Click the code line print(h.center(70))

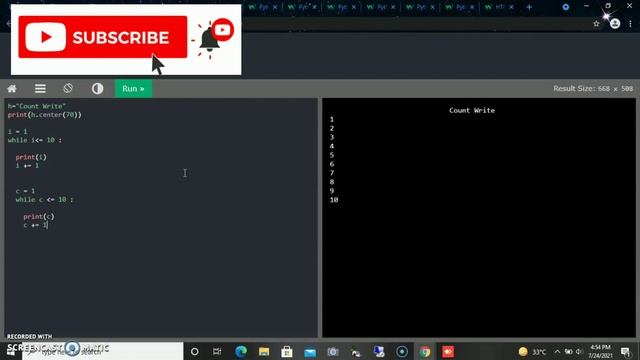[x=44, y=115]
